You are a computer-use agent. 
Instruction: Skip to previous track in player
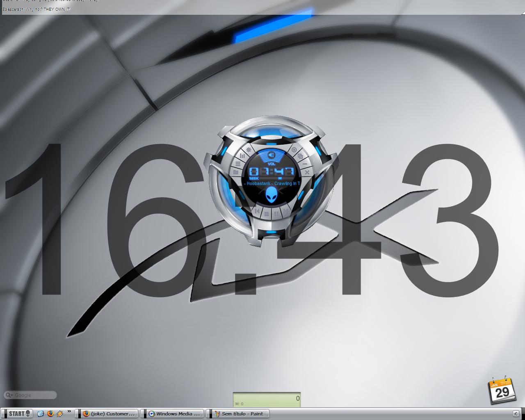tap(257, 211)
